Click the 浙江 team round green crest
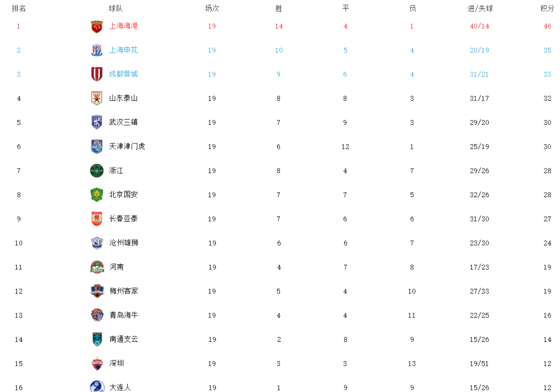 [x=97, y=171]
